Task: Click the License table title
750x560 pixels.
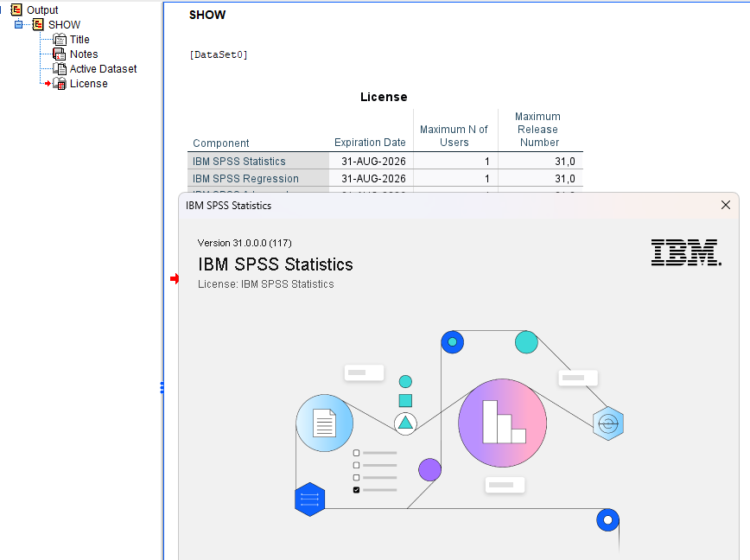Action: point(384,97)
